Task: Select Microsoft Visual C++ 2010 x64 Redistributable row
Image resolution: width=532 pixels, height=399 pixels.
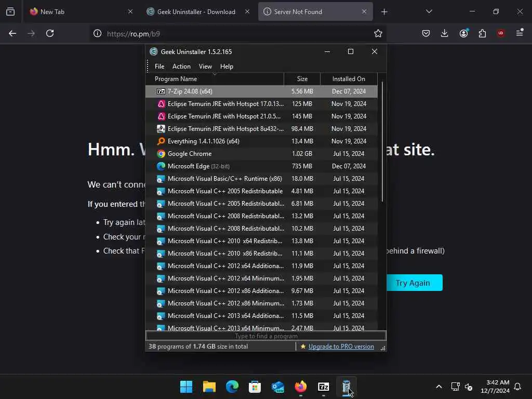Action: pyautogui.click(x=262, y=241)
